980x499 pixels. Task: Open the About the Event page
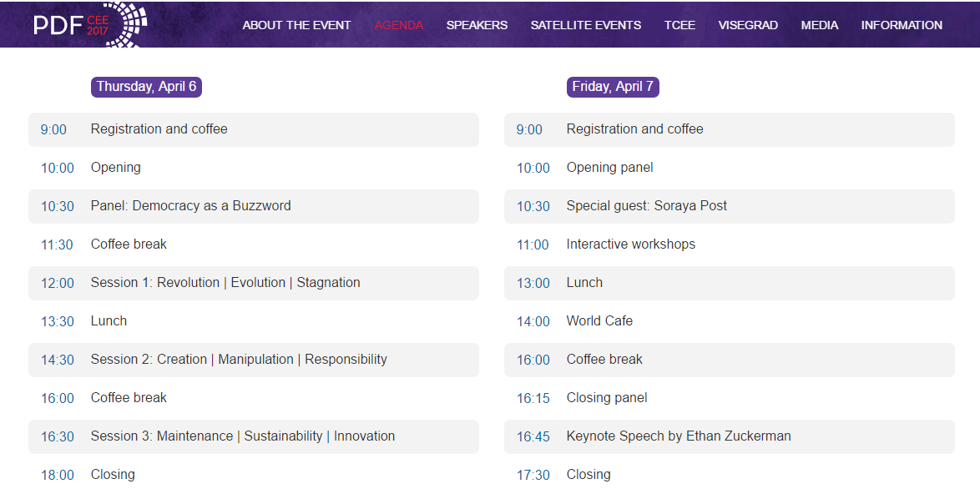pos(296,25)
